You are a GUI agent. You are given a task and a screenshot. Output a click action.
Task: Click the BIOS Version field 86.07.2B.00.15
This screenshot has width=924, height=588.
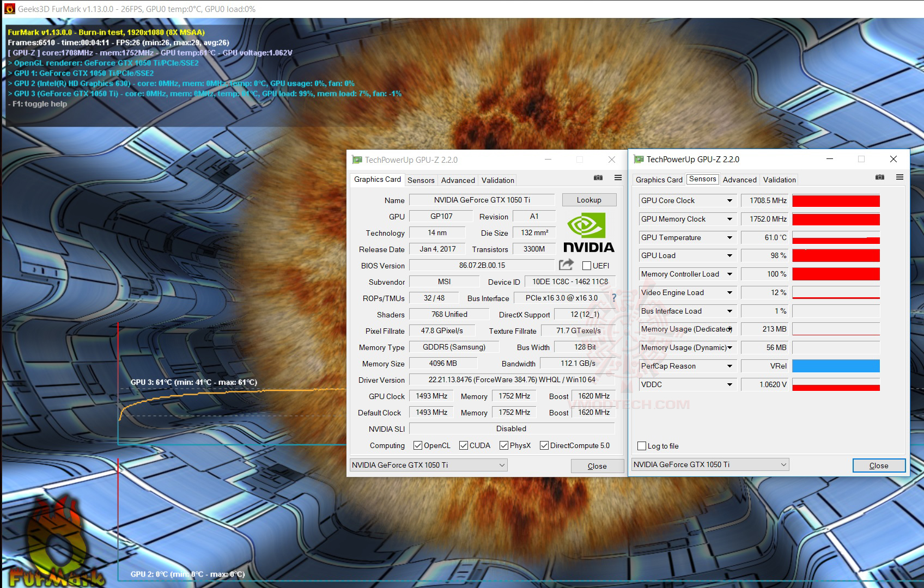pos(482,265)
